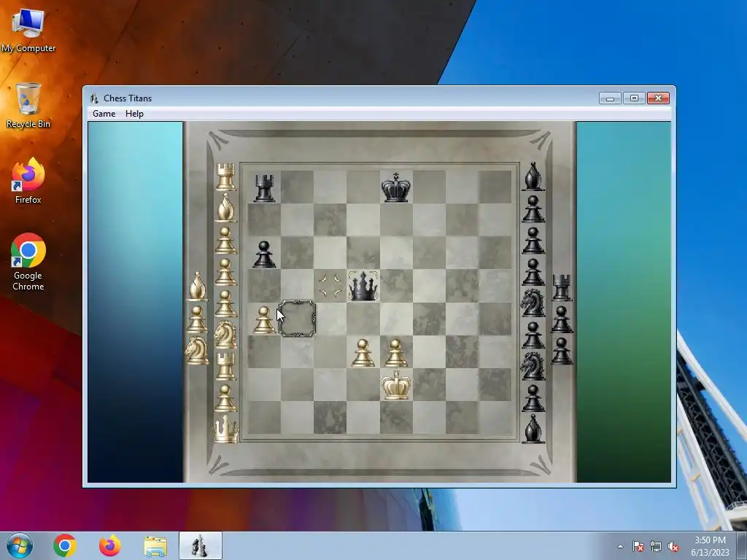The height and width of the screenshot is (560, 747).
Task: Open the muted volume tray icon
Action: pyautogui.click(x=673, y=546)
